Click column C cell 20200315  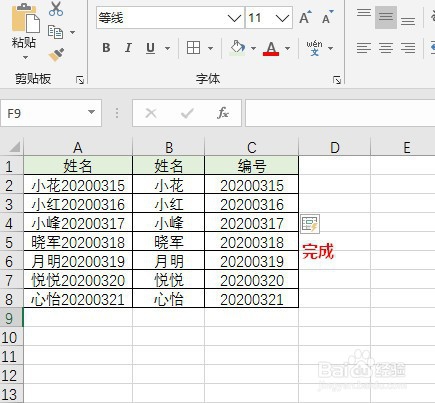(252, 185)
